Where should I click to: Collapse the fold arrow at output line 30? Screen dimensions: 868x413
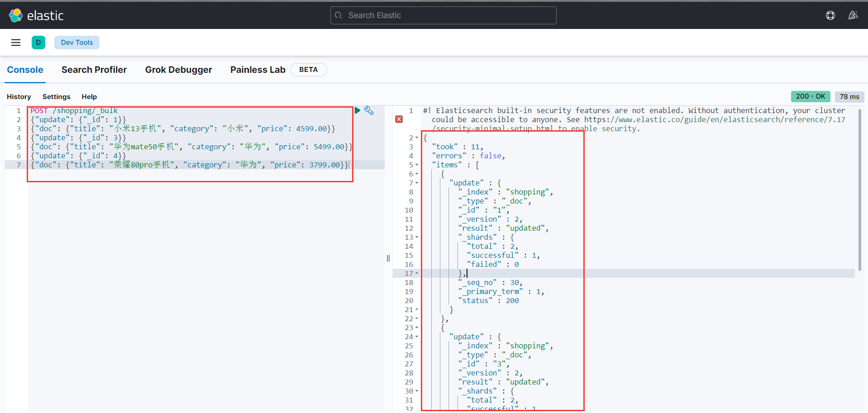pos(417,391)
